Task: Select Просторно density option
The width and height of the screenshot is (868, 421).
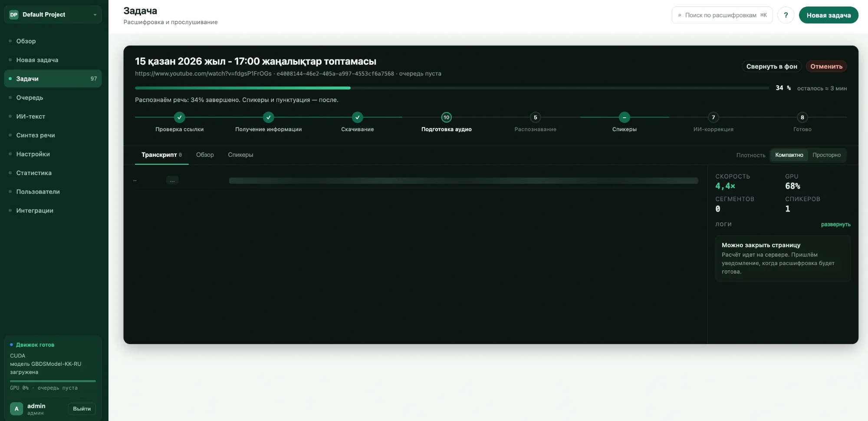Action: coord(826,155)
